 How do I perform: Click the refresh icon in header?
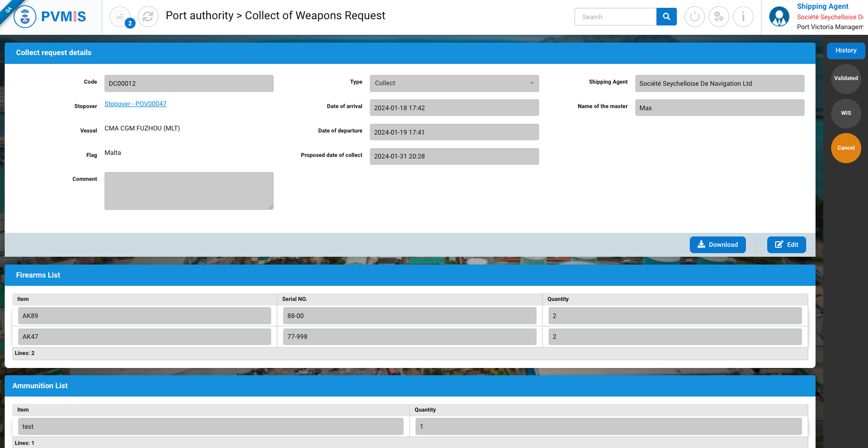[x=148, y=17]
